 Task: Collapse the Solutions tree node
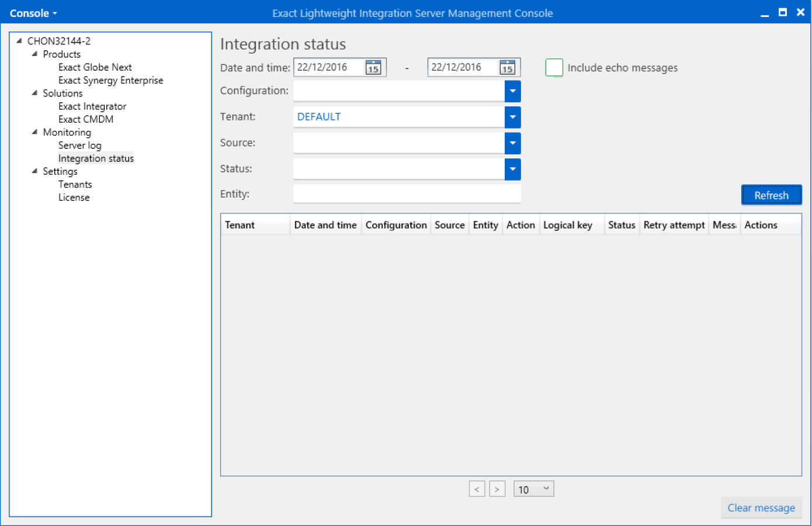[34, 93]
